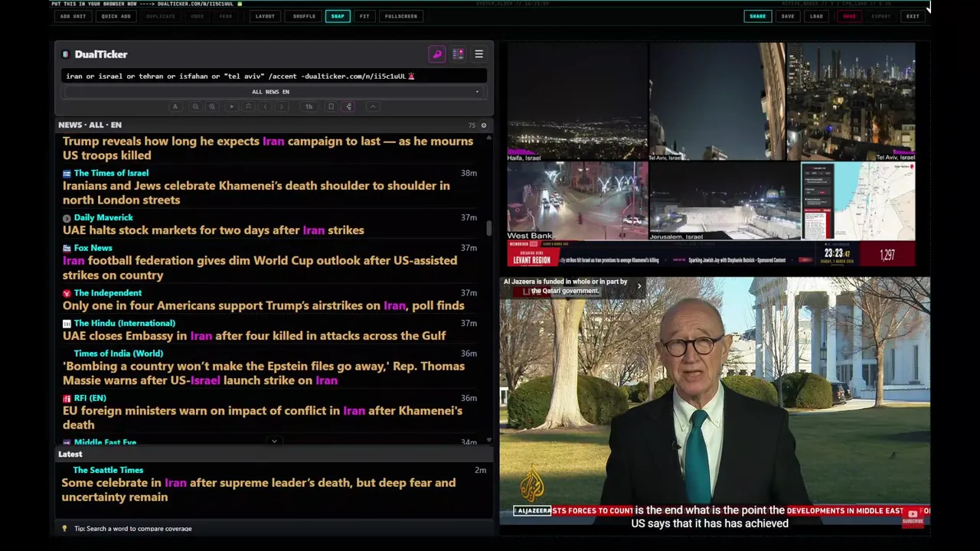Click the RFI (EN) source icon

(67, 399)
